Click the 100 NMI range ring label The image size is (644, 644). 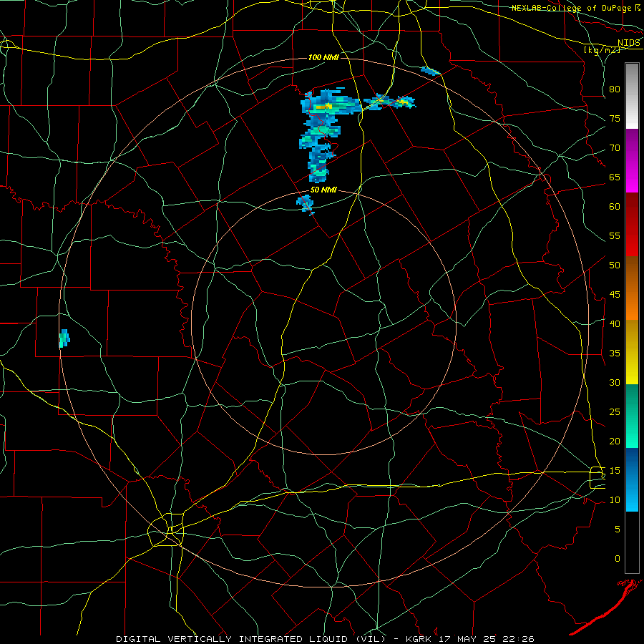click(323, 57)
